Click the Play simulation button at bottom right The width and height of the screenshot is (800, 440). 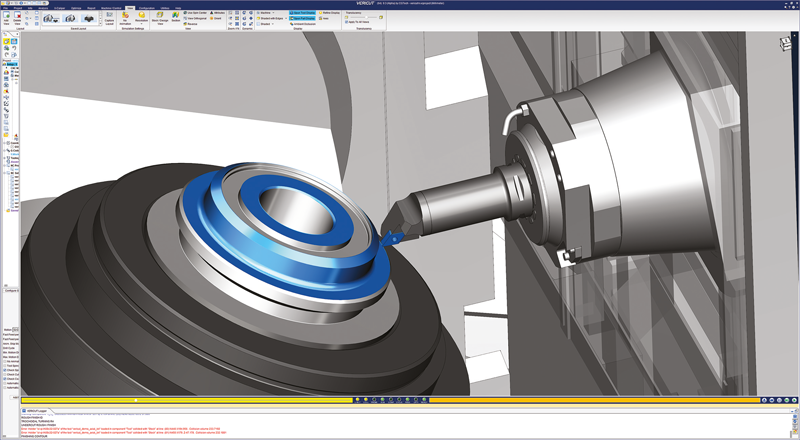tap(794, 400)
